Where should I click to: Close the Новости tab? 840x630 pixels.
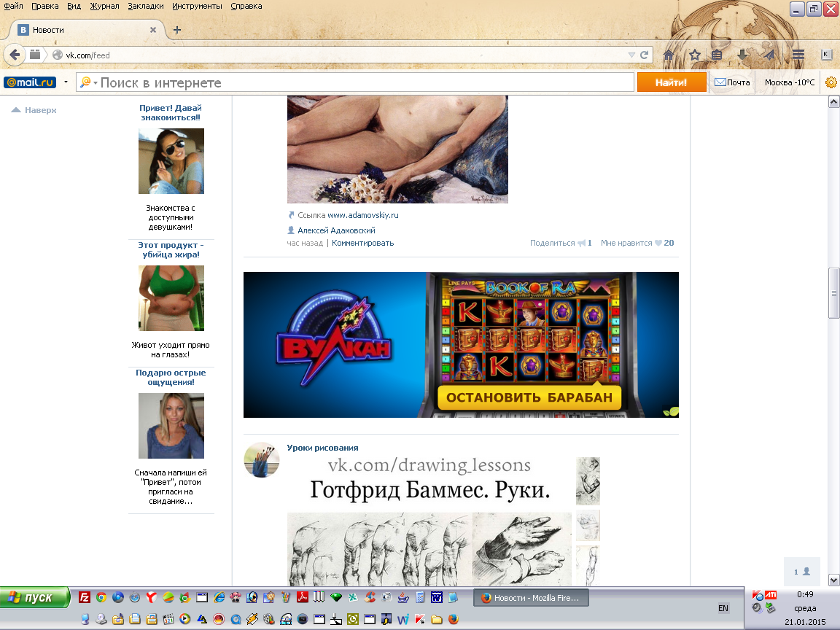[x=153, y=30]
